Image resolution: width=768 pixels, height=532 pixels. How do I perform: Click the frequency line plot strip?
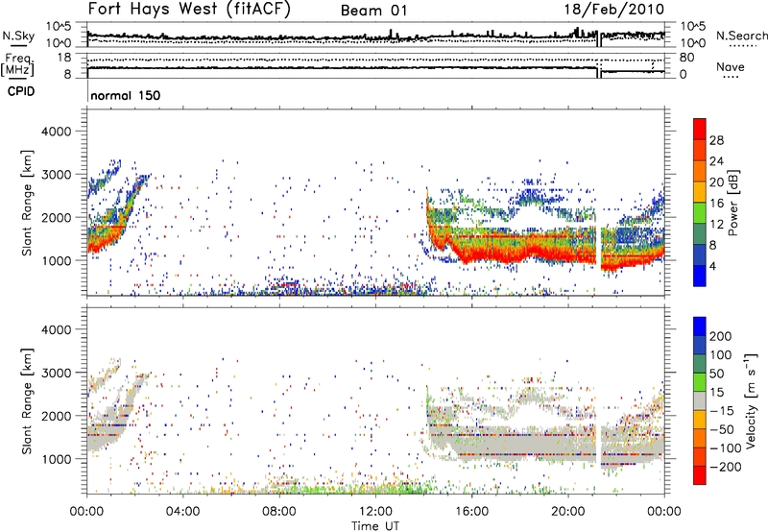coord(375,65)
